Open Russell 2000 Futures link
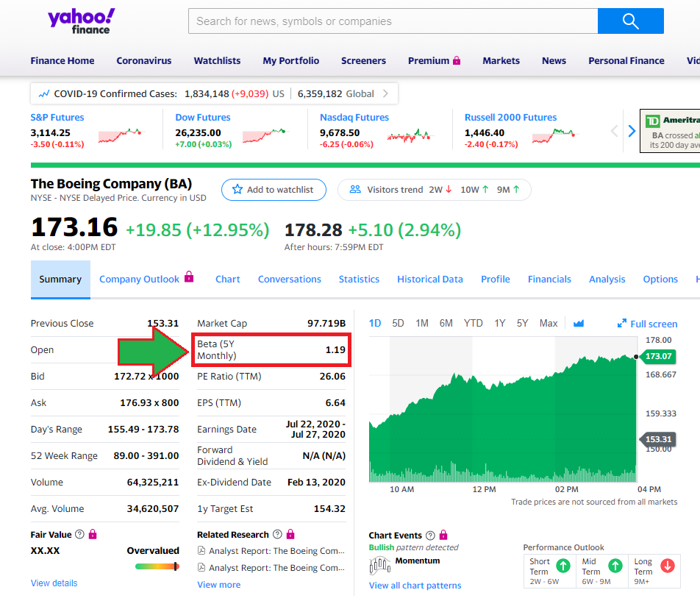Viewport: 700px width, 601px height. click(511, 118)
